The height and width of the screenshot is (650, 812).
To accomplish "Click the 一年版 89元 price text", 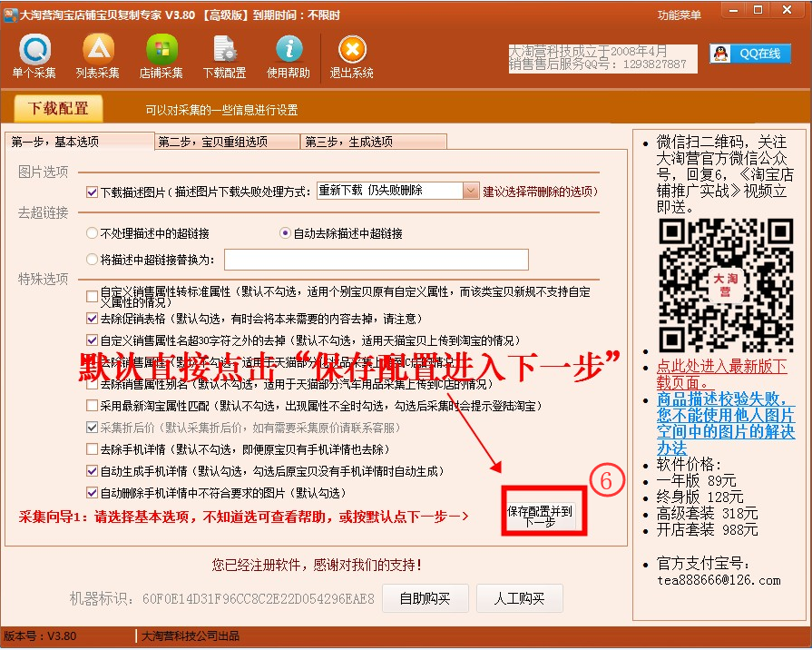I will click(696, 480).
